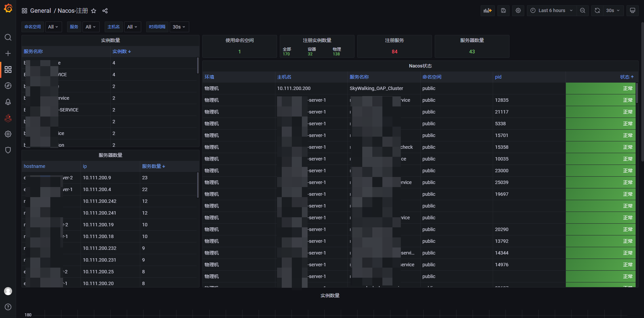Cycle view mode with the monitor icon
The height and width of the screenshot is (318, 644).
pos(633,10)
